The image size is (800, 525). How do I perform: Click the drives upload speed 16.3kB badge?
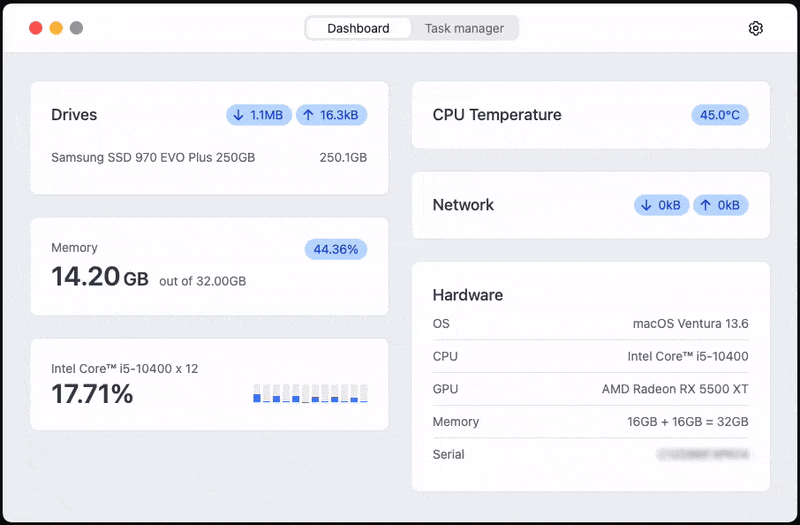[x=331, y=115]
